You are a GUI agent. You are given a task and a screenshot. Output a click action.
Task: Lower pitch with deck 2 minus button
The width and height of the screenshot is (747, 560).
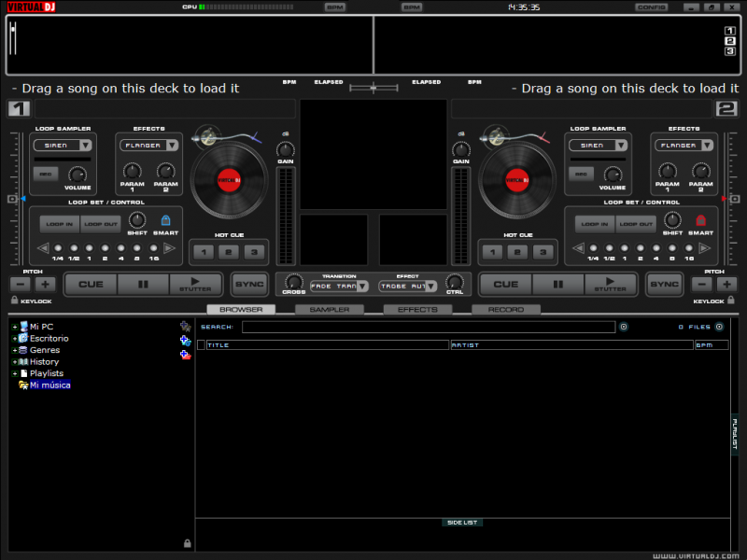tap(702, 285)
